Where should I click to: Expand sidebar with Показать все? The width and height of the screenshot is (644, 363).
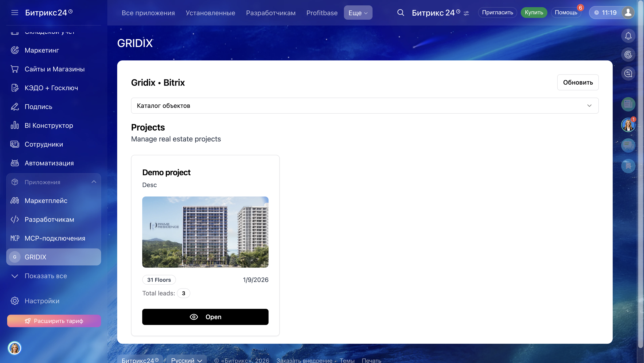click(x=46, y=276)
